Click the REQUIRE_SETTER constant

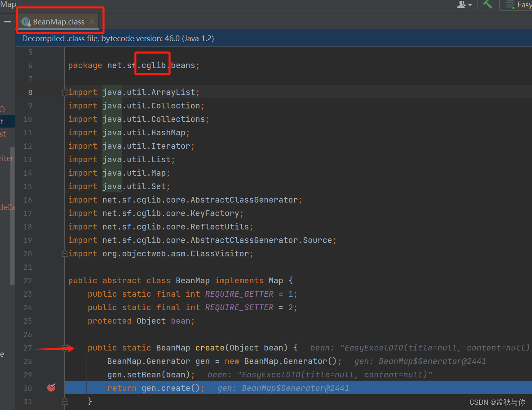click(x=239, y=307)
